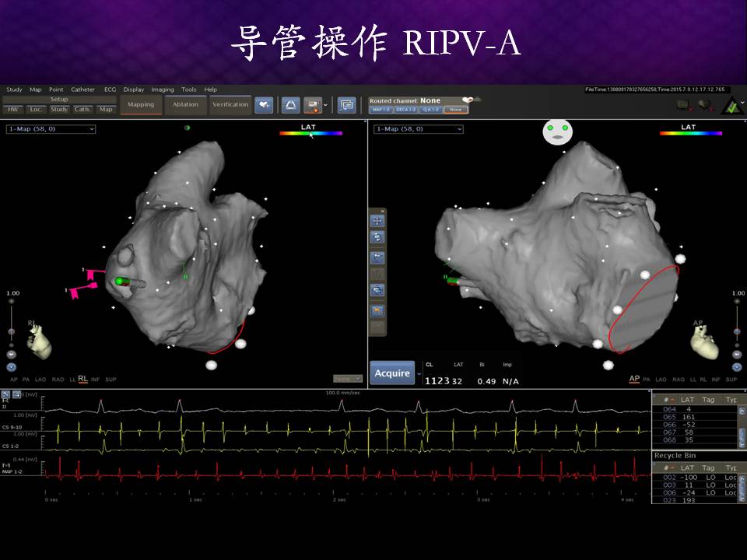The height and width of the screenshot is (560, 747).
Task: Switch to the Ablation tab
Action: point(185,104)
